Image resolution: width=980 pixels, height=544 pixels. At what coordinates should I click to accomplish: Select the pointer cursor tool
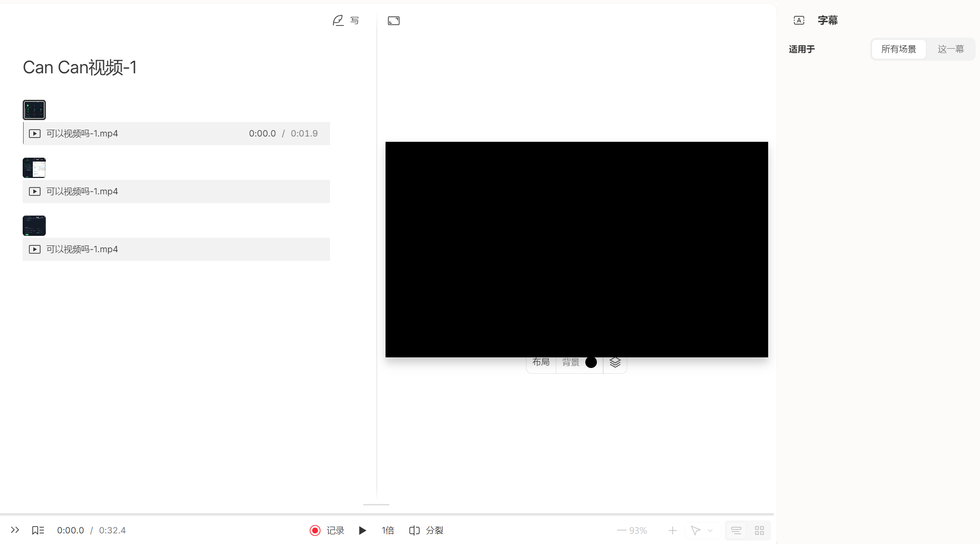695,530
